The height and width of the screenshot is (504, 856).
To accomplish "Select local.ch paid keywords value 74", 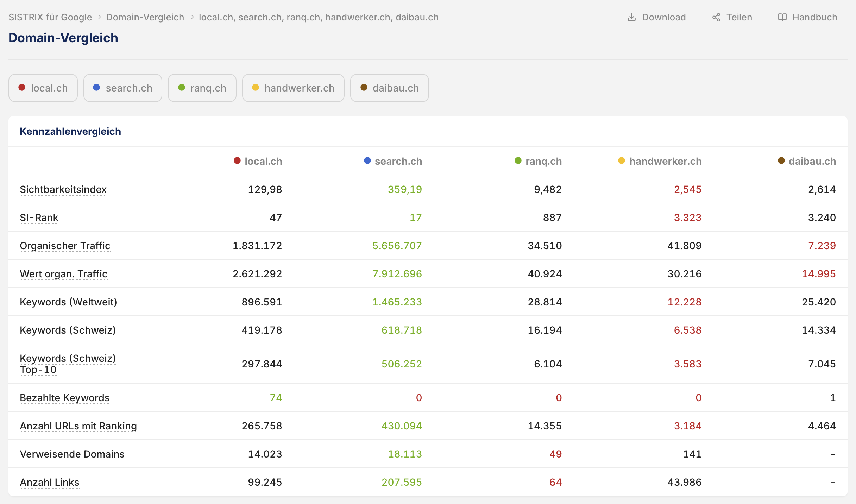I will click(276, 398).
